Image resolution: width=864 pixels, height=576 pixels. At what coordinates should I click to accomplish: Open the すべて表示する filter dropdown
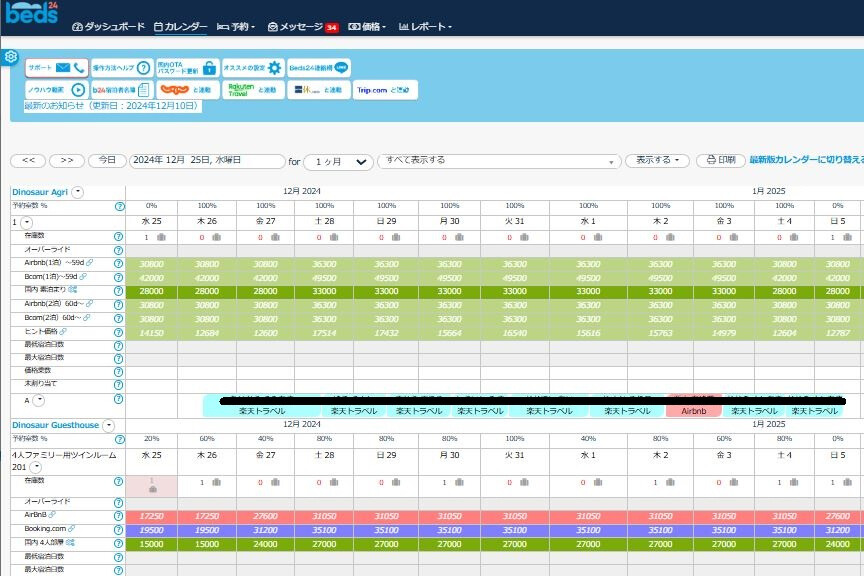click(x=499, y=160)
